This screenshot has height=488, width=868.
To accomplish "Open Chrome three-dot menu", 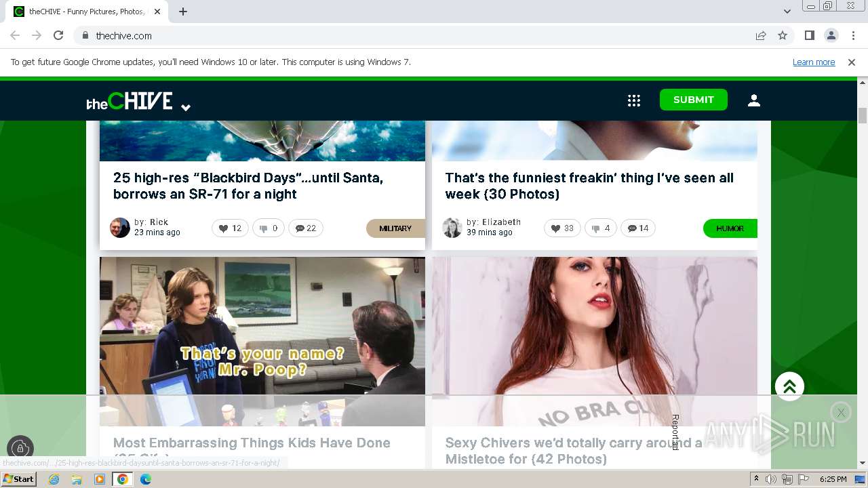I will (x=853, y=35).
